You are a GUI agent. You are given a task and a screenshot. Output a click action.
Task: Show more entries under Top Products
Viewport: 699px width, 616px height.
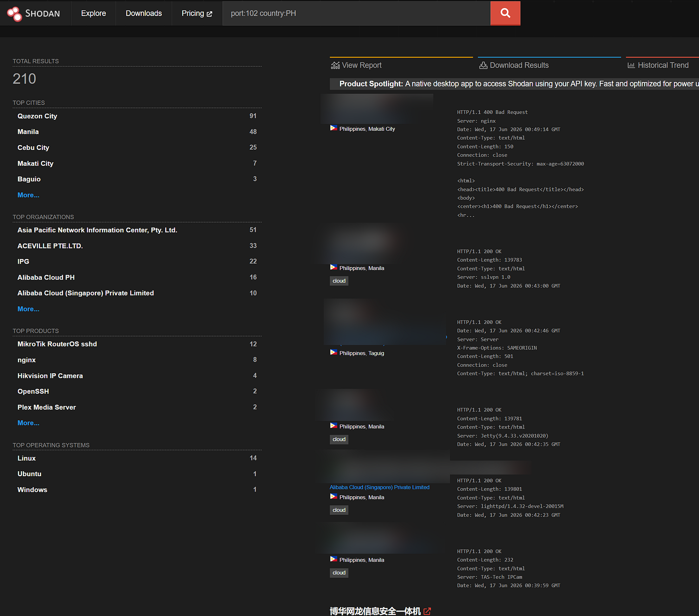pos(28,423)
